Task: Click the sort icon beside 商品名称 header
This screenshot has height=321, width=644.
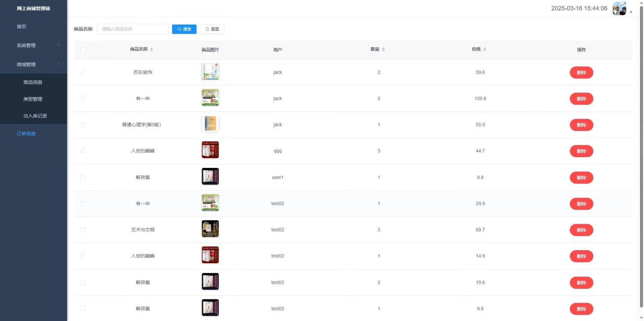Action: coord(152,49)
